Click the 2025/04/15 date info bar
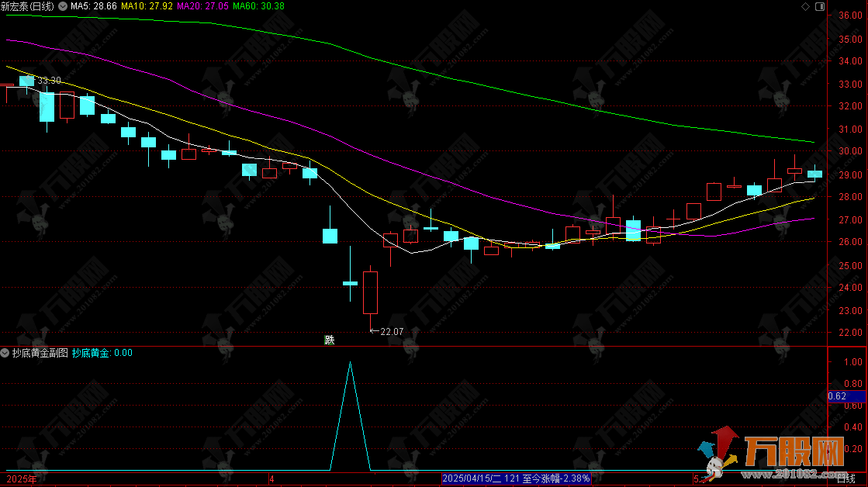The height and width of the screenshot is (487, 868). (515, 479)
